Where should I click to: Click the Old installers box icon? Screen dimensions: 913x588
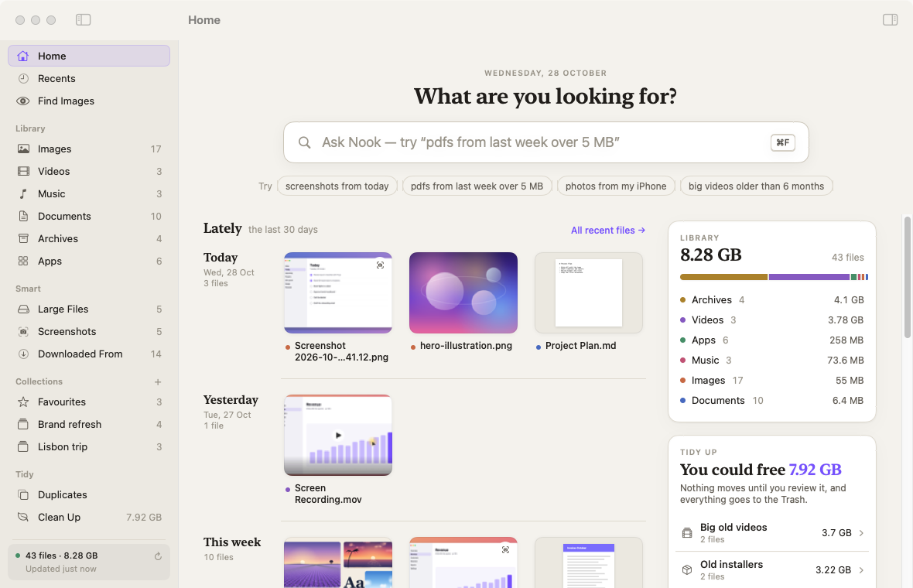[687, 570]
